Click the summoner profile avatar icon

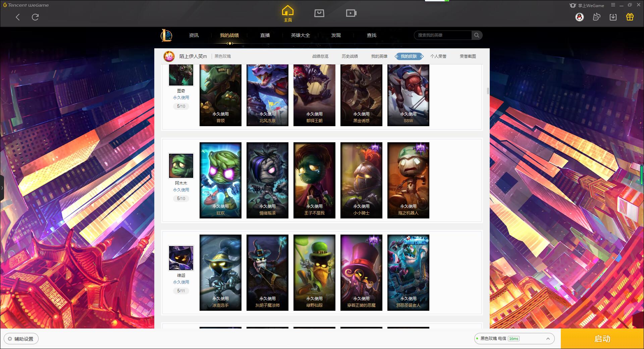click(x=169, y=56)
